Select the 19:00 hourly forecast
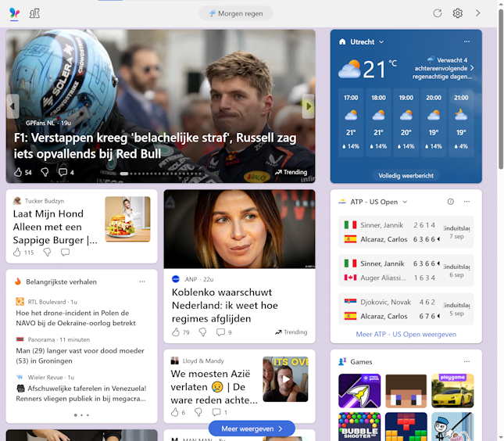This screenshot has width=504, height=441. pyautogui.click(x=406, y=122)
